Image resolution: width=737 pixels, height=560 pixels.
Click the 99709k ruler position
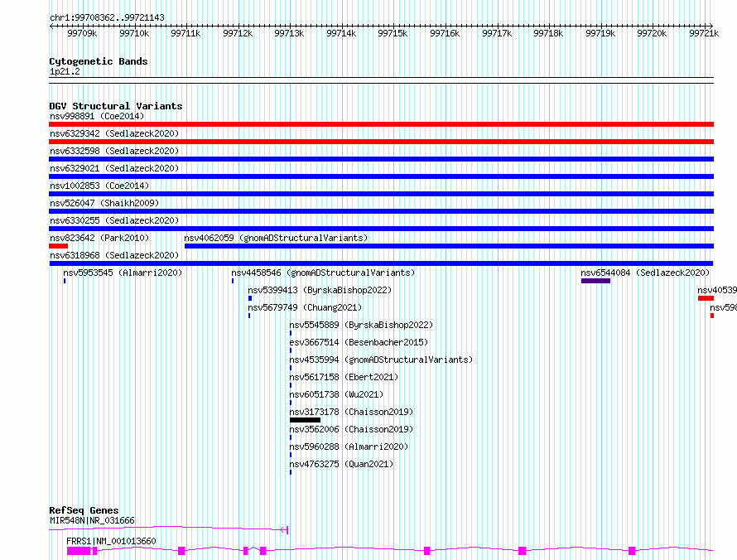(x=82, y=33)
